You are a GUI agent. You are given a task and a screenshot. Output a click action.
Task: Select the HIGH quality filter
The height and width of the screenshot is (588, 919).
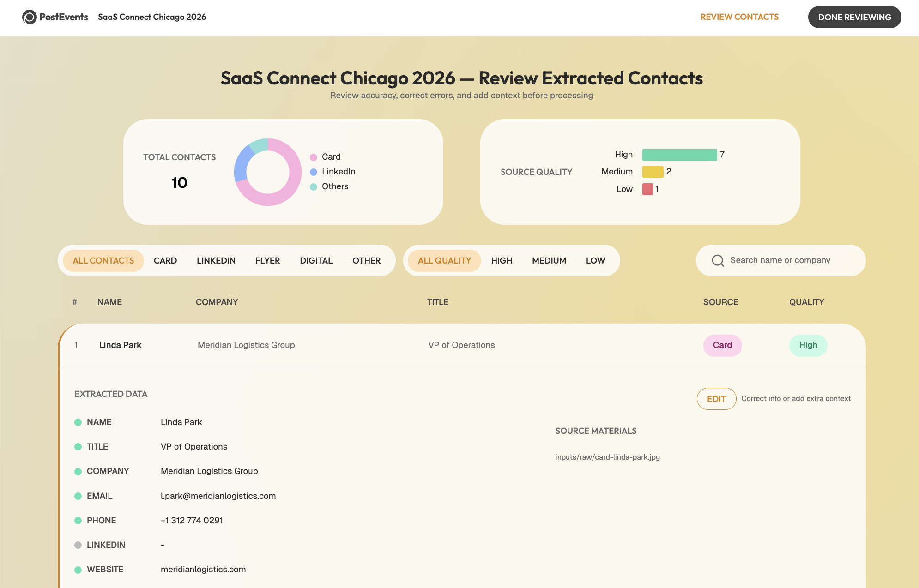click(502, 261)
